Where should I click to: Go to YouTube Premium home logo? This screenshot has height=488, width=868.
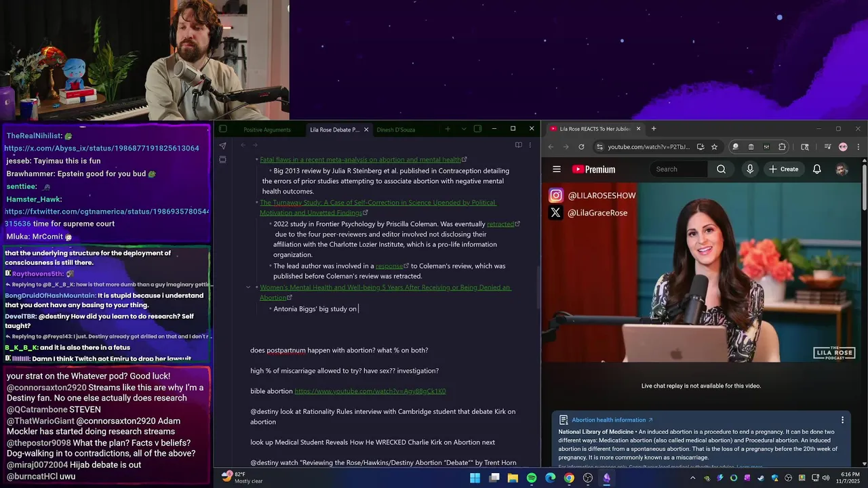point(594,169)
